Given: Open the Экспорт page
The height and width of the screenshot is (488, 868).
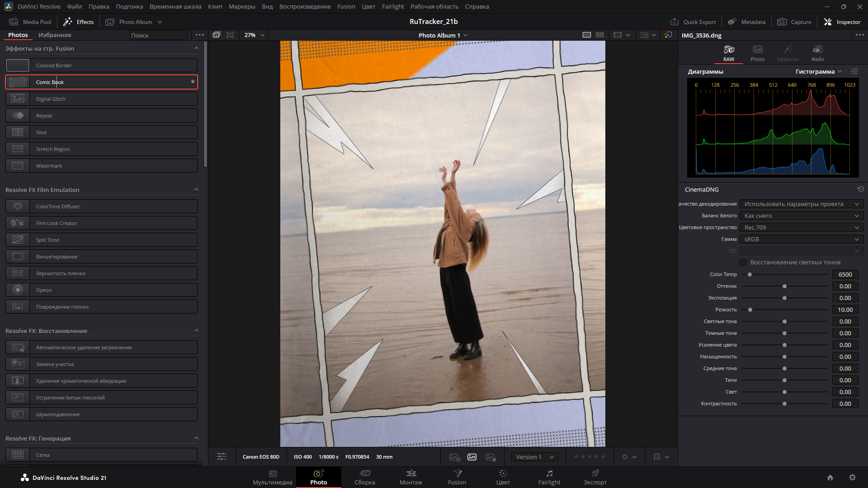Looking at the screenshot, I should 595,477.
